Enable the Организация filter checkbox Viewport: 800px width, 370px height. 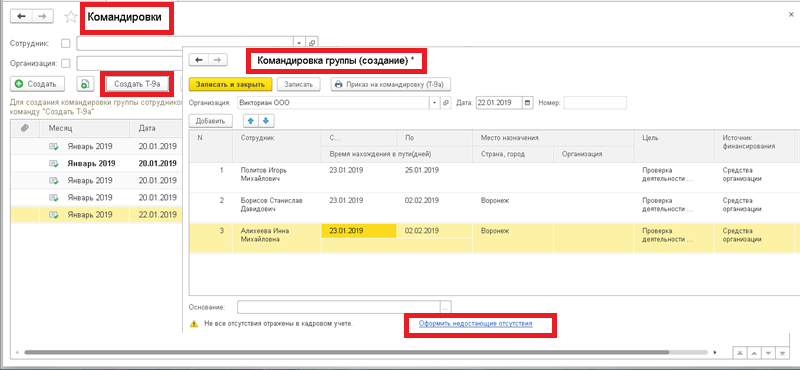(x=65, y=64)
